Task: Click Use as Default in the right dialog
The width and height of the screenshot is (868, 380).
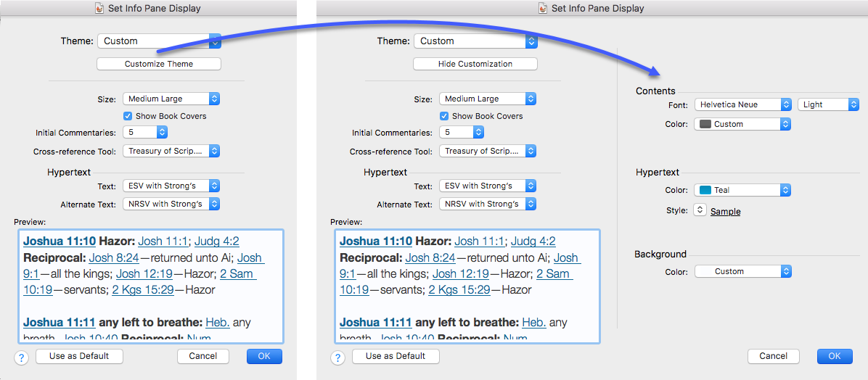Action: pyautogui.click(x=396, y=356)
